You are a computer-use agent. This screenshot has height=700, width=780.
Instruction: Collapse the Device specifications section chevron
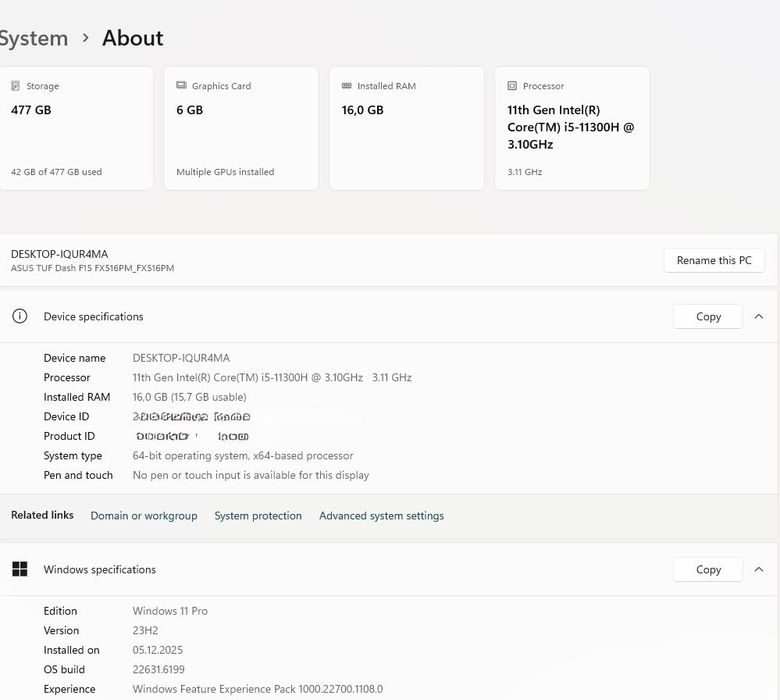click(759, 316)
